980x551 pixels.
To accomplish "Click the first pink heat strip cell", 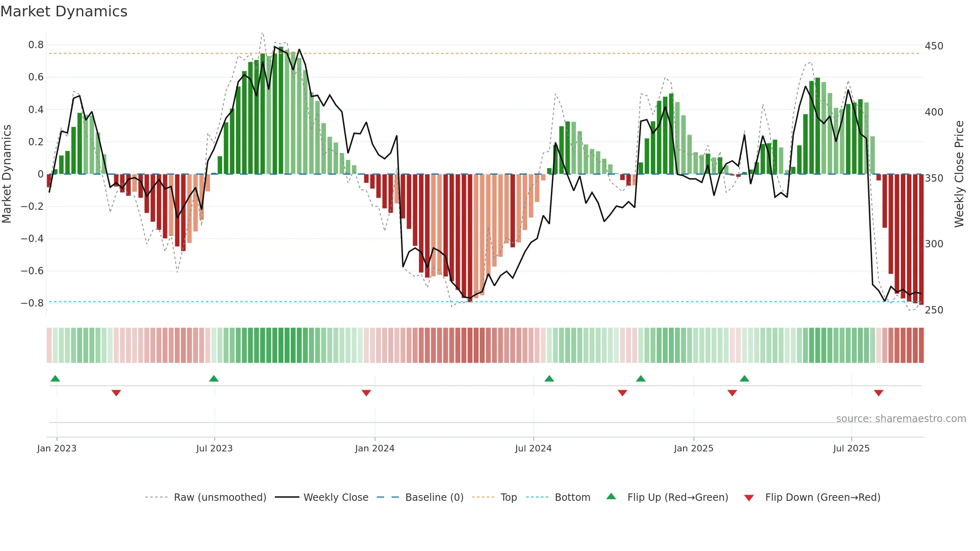I will pyautogui.click(x=49, y=345).
